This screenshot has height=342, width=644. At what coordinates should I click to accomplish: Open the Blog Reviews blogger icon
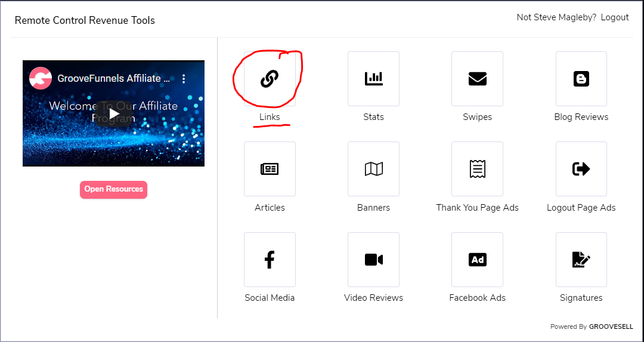[581, 79]
